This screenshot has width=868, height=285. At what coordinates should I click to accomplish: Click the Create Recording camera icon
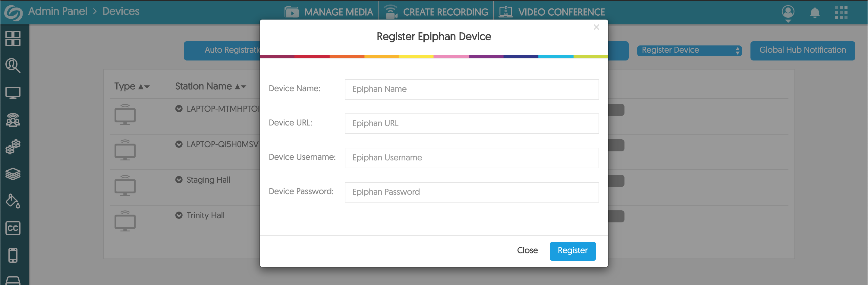pyautogui.click(x=391, y=12)
